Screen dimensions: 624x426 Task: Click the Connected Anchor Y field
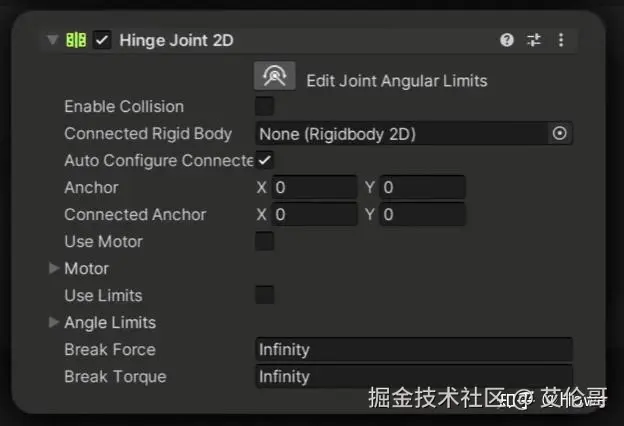point(422,214)
